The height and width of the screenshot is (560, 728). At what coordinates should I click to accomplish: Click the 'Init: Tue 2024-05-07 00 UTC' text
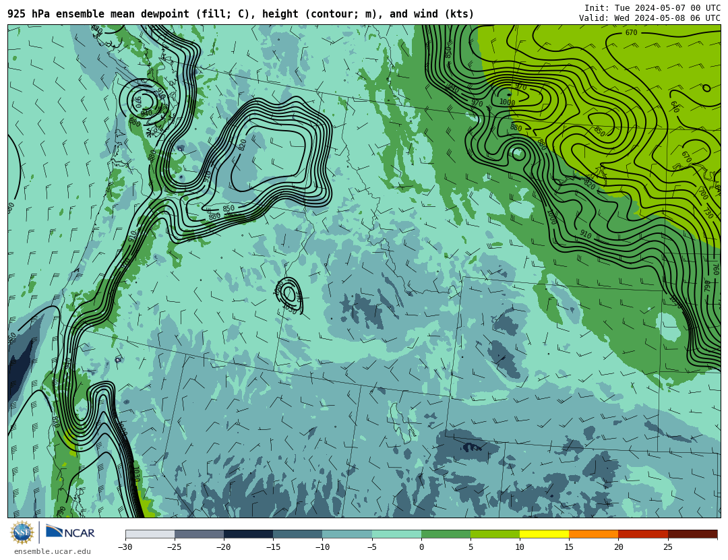coord(653,8)
